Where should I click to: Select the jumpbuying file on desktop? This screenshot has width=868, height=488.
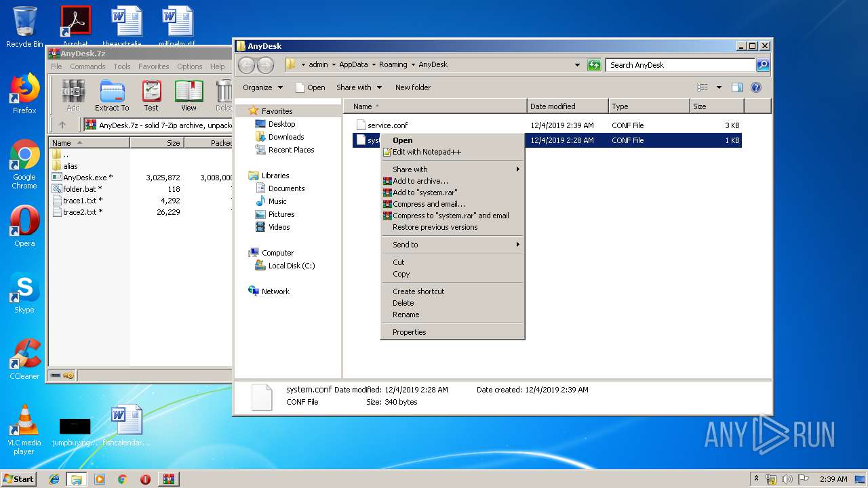75,431
